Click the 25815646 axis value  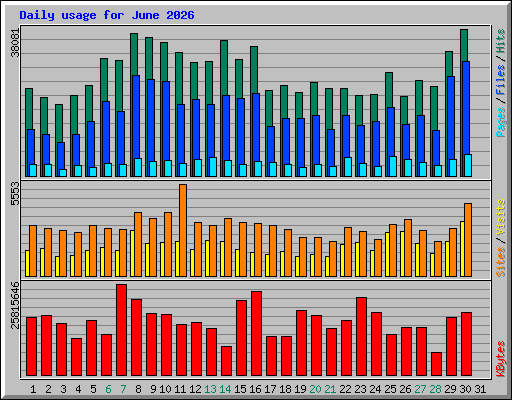[x=15, y=305]
